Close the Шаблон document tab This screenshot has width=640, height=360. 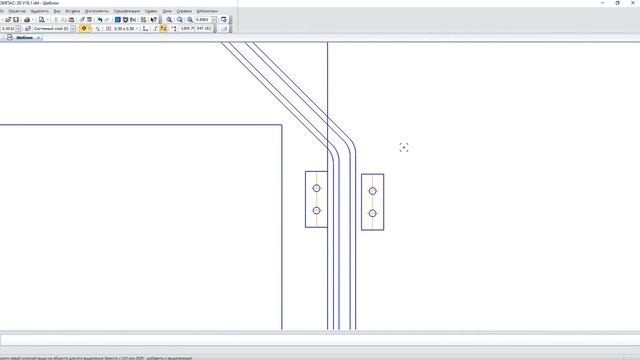pyautogui.click(x=38, y=38)
